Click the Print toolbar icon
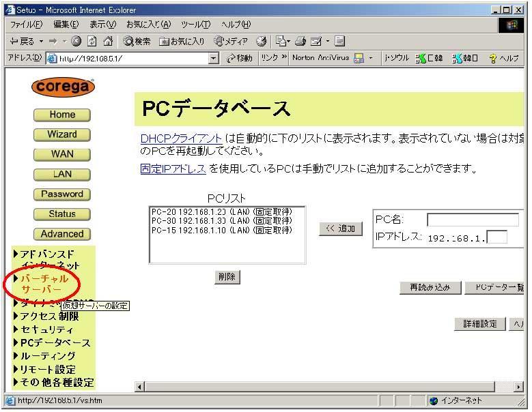The image size is (532, 412). pyautogui.click(x=299, y=41)
